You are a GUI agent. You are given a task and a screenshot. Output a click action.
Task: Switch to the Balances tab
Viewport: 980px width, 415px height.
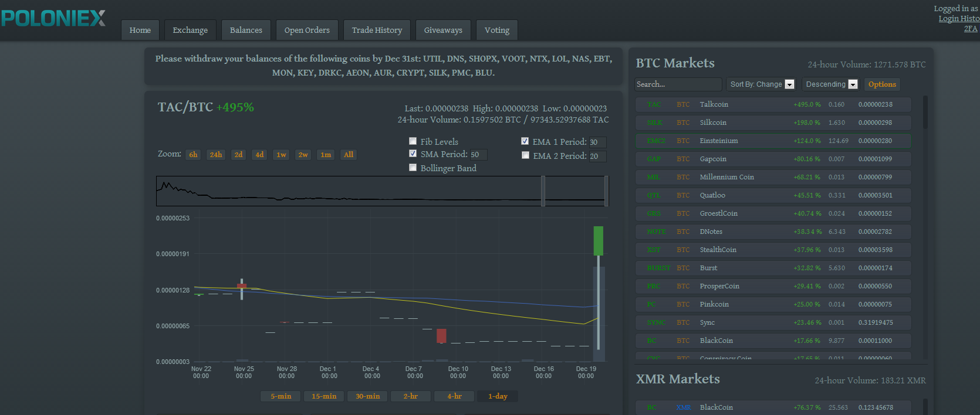point(246,30)
